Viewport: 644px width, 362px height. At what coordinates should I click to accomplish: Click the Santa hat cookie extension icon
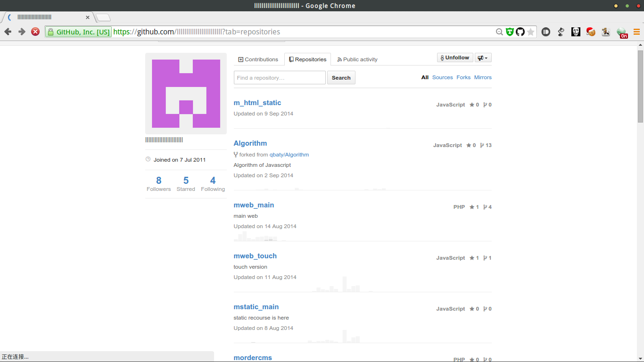[x=591, y=32]
